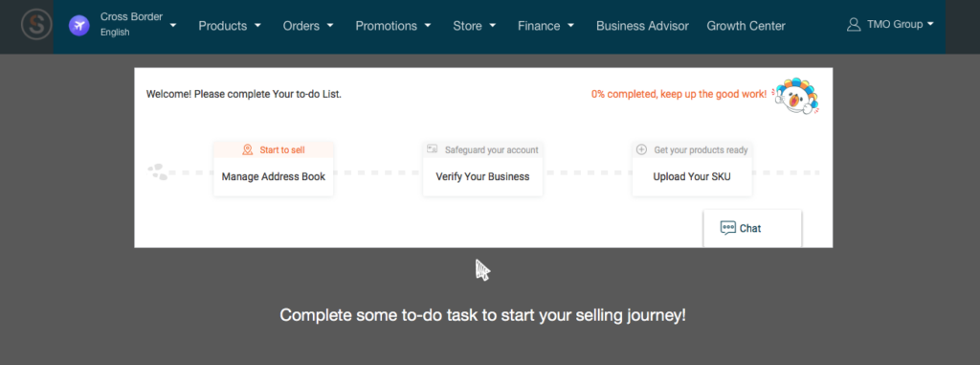Click the ID card Safeguard your account icon
The image size is (980, 365).
coord(432,149)
